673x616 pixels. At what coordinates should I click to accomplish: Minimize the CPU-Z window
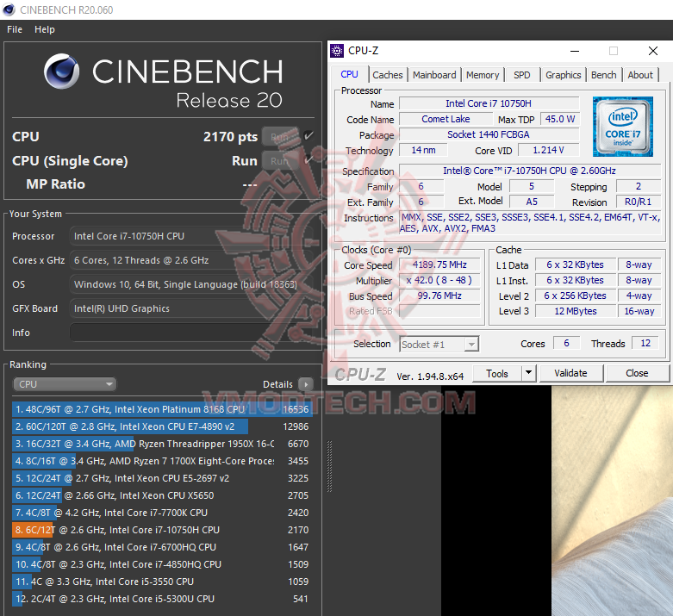[x=575, y=51]
